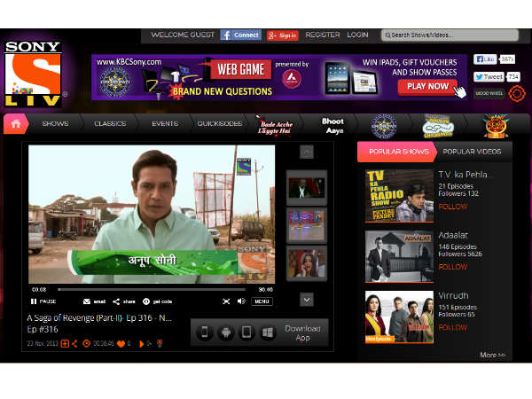The image size is (532, 399).
Task: Click the Twitter Tweet button
Action: [x=489, y=77]
